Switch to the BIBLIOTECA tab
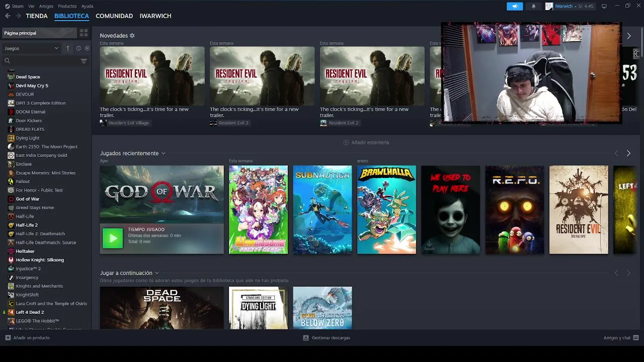 [71, 16]
